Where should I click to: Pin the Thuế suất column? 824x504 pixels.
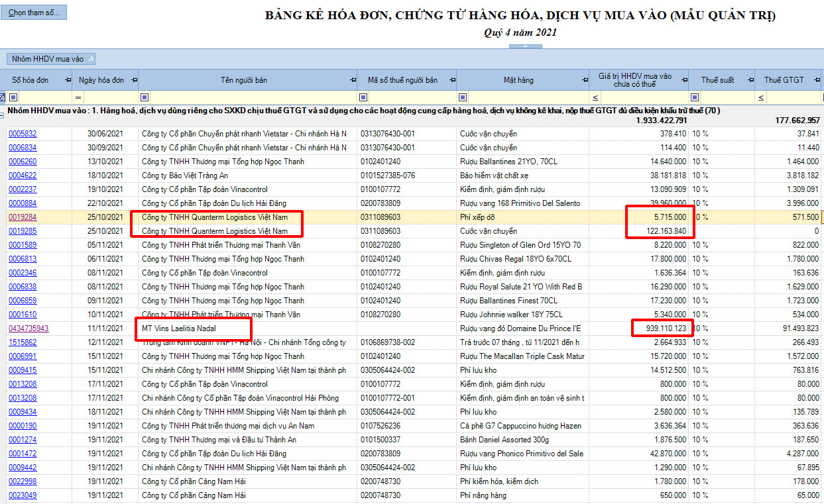point(750,80)
